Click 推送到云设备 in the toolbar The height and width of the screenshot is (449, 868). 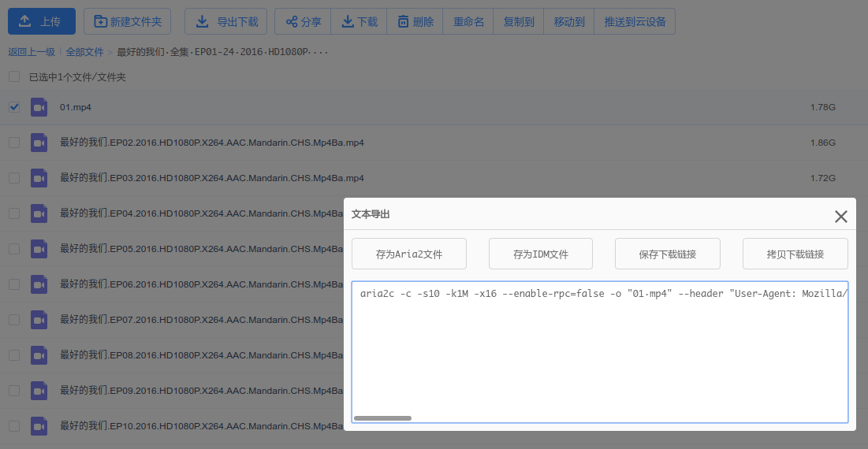pos(635,21)
